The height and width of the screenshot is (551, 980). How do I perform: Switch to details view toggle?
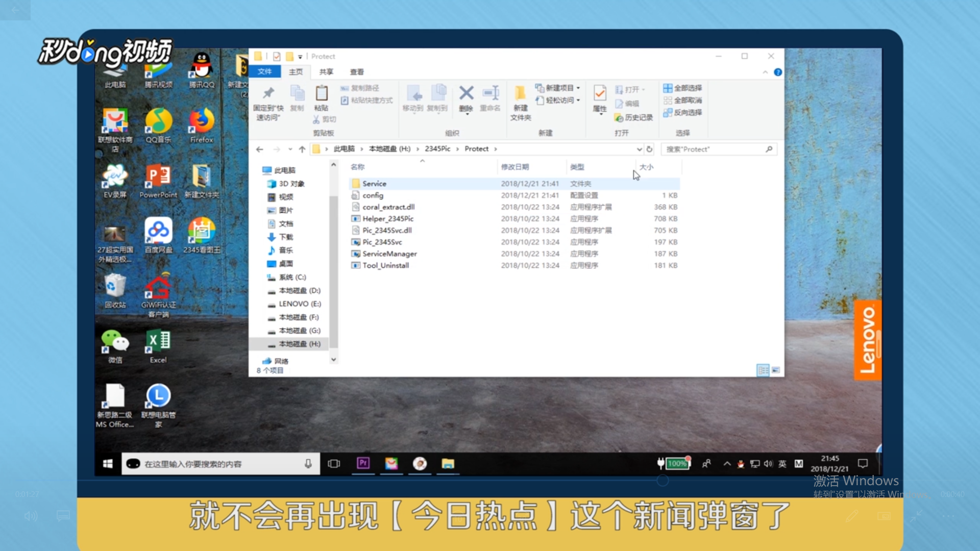click(x=763, y=370)
